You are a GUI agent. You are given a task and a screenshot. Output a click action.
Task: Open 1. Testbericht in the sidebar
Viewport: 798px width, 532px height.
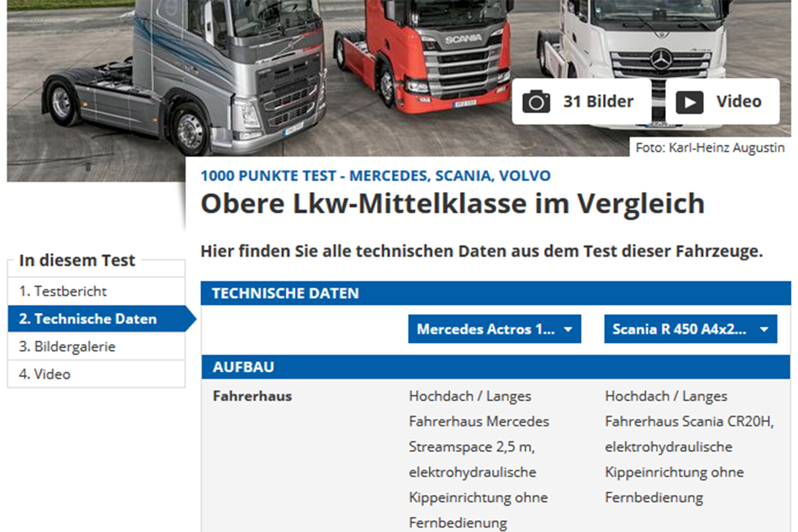[96, 291]
